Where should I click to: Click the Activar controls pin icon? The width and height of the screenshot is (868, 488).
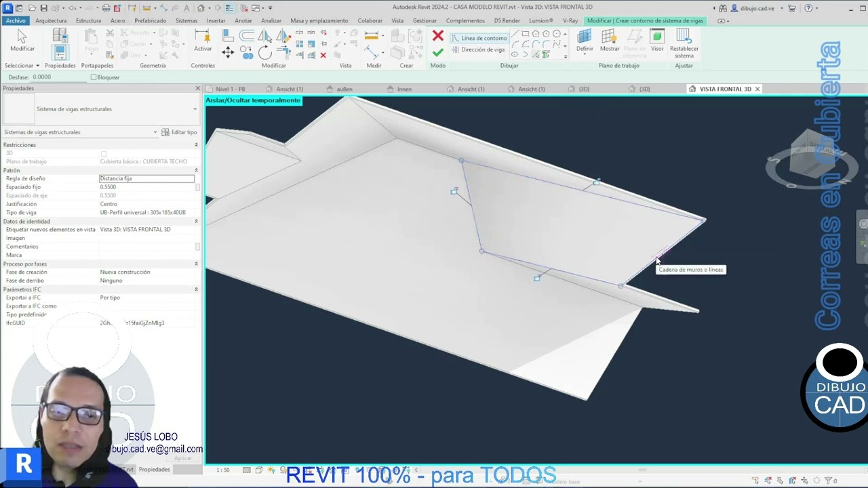tap(203, 41)
